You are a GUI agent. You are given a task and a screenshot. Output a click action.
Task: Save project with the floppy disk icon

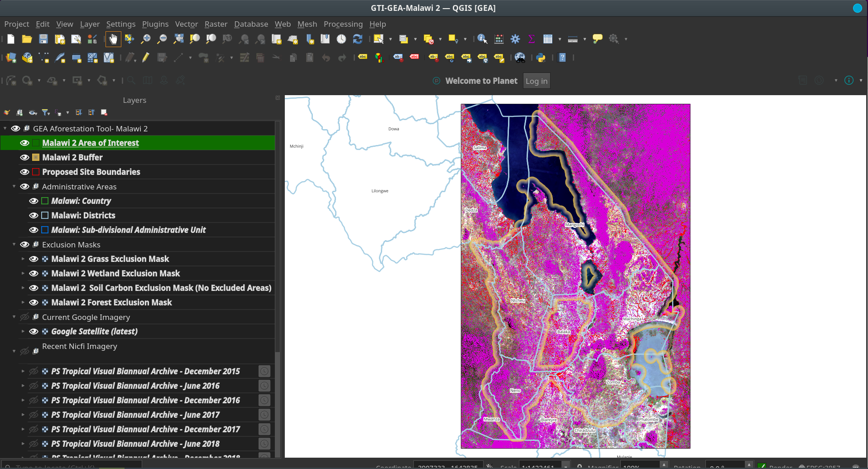click(x=43, y=39)
